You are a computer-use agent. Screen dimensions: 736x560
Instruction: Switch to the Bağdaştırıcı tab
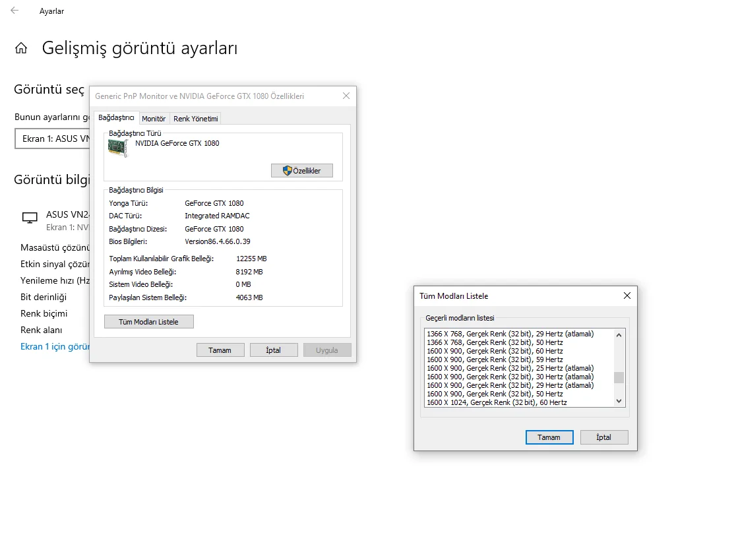(116, 117)
